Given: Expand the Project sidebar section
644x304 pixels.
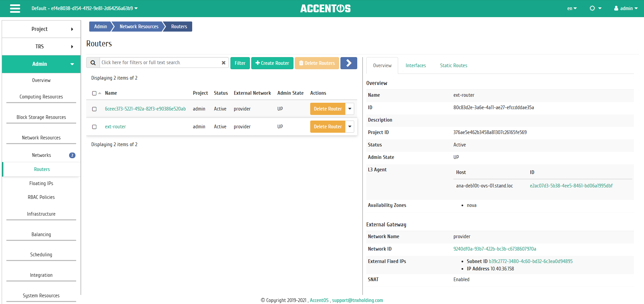Looking at the screenshot, I should pos(41,29).
